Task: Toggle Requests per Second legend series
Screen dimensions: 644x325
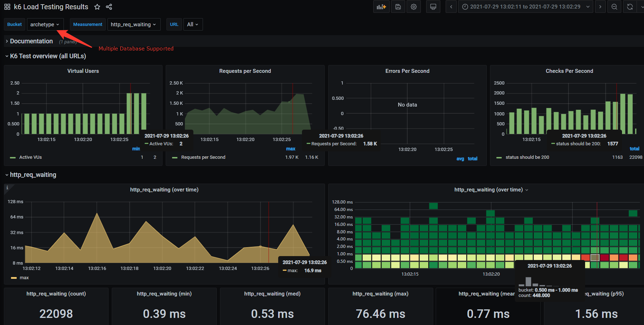Action: [x=203, y=157]
